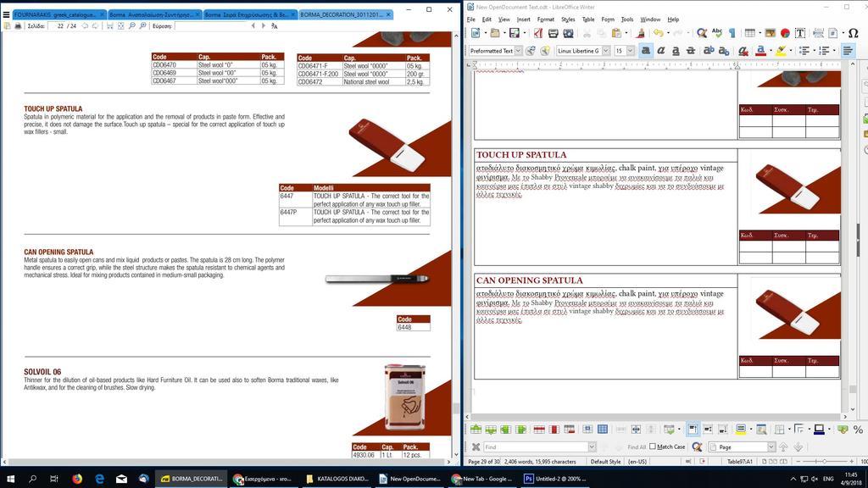Click the Print icon in Writer toolbar
868x488 pixels.
tap(553, 34)
